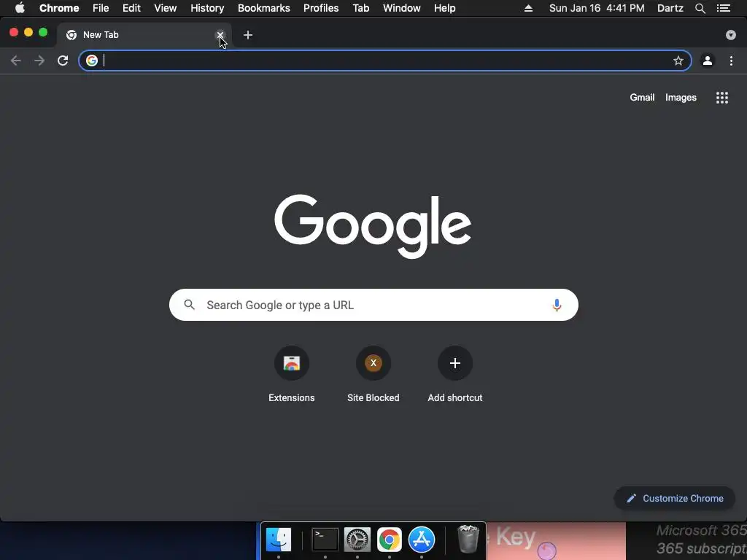The width and height of the screenshot is (747, 560).
Task: Open the Tab menu
Action: (361, 8)
